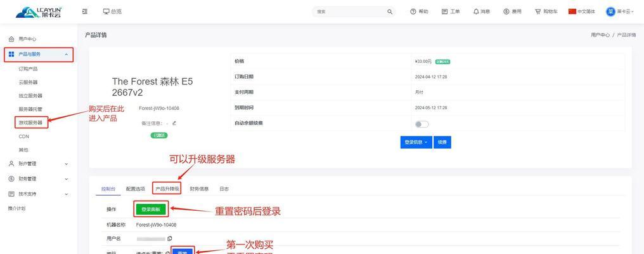Click the 账户管理 person icon
Image resolution: width=644 pixels, height=254 pixels.
(x=11, y=163)
